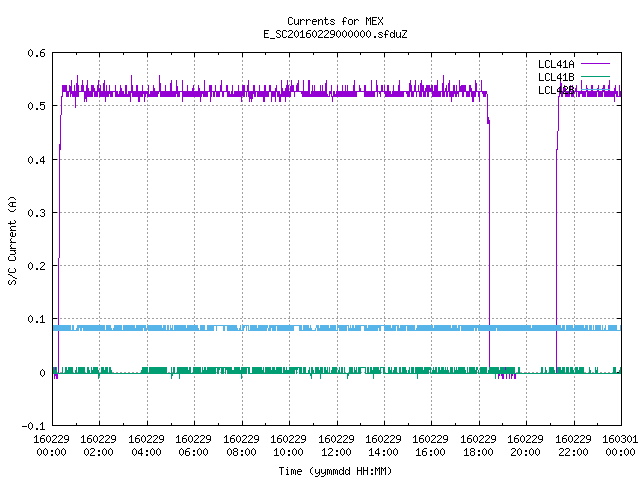640x480 pixels.
Task: Click the 0.6 y-axis tick label
Action: 36,53
